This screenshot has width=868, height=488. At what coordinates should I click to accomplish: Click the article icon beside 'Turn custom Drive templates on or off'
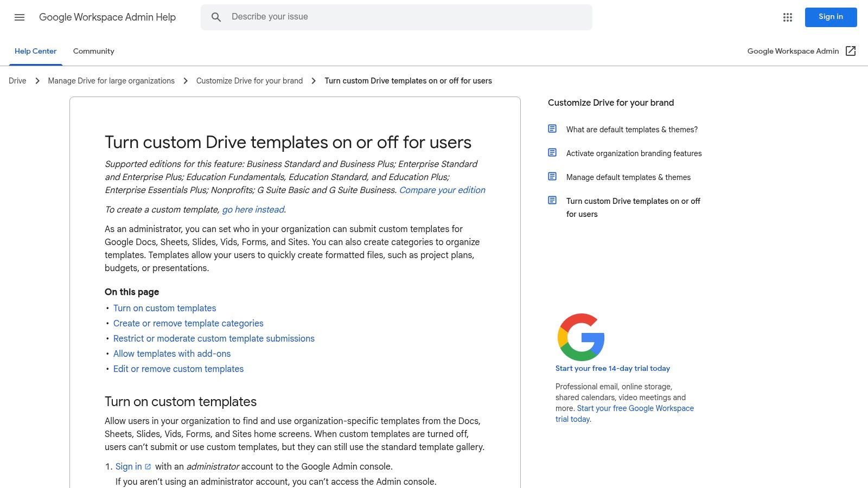tap(552, 200)
